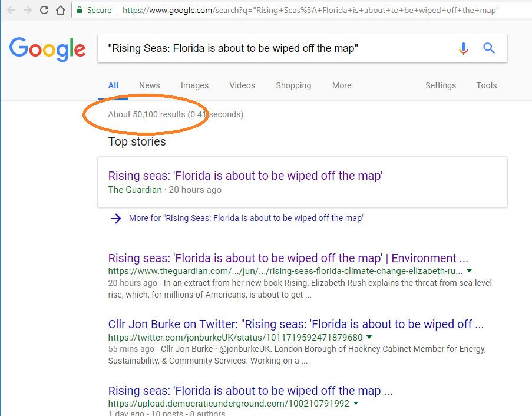Click the green Secure padlock icon
Image resolution: width=532 pixels, height=416 pixels.
point(80,10)
